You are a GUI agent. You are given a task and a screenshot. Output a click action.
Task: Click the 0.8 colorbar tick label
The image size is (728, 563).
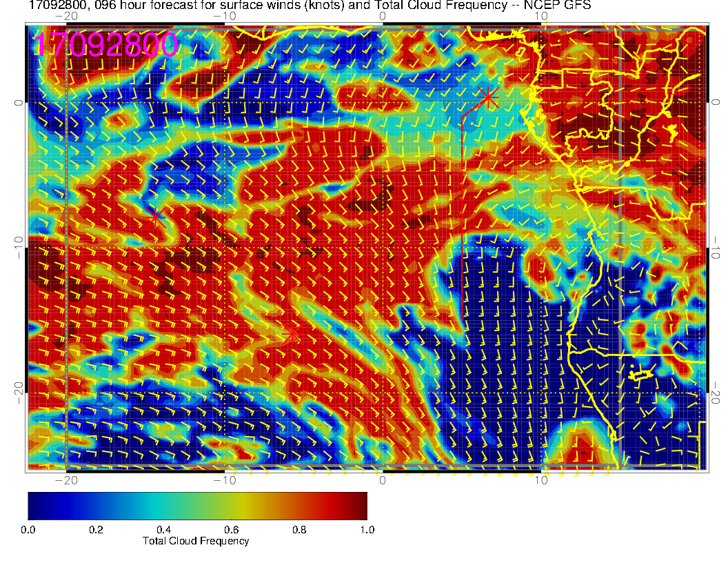pos(299,530)
